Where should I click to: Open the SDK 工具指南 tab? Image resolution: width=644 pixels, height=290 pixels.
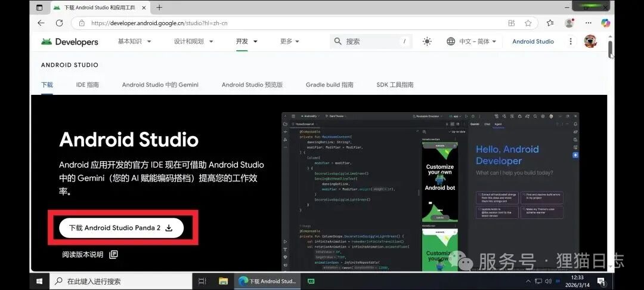click(395, 85)
